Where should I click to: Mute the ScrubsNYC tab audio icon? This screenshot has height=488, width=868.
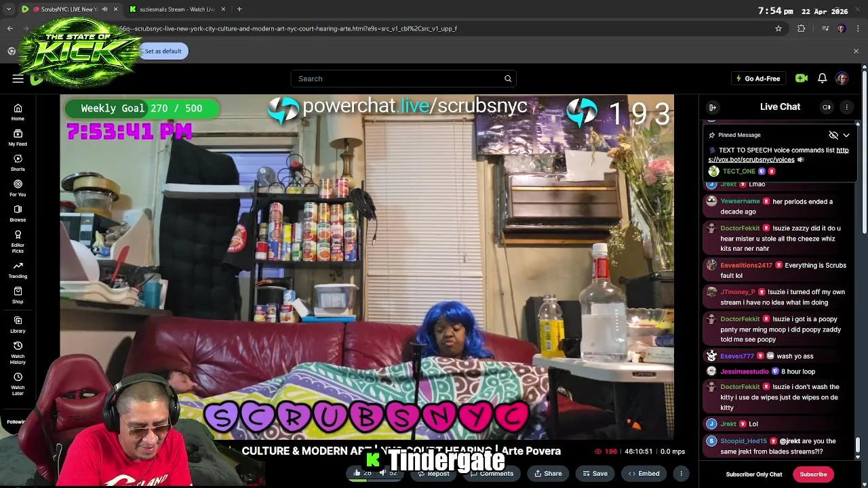click(104, 9)
